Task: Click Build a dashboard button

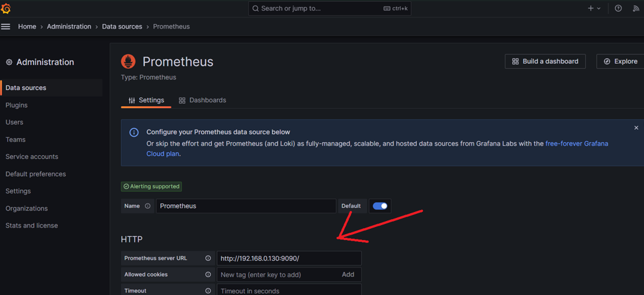Action: coord(545,62)
